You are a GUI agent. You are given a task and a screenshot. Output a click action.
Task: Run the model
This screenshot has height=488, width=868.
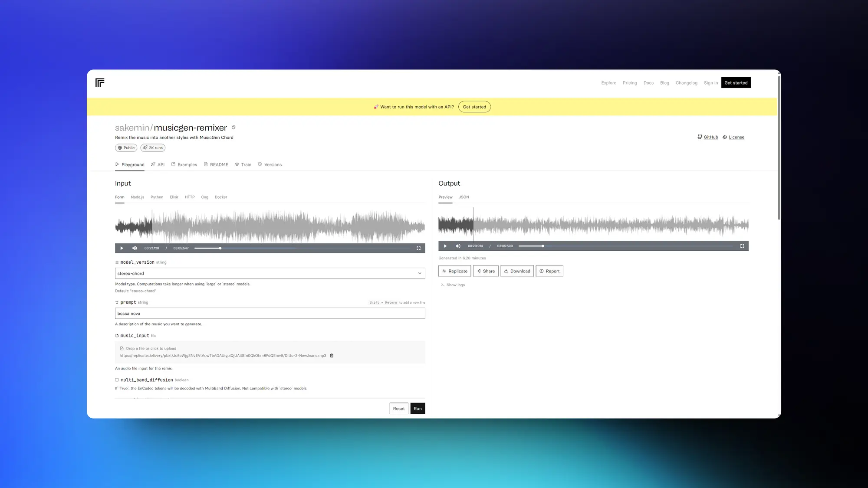tap(418, 409)
